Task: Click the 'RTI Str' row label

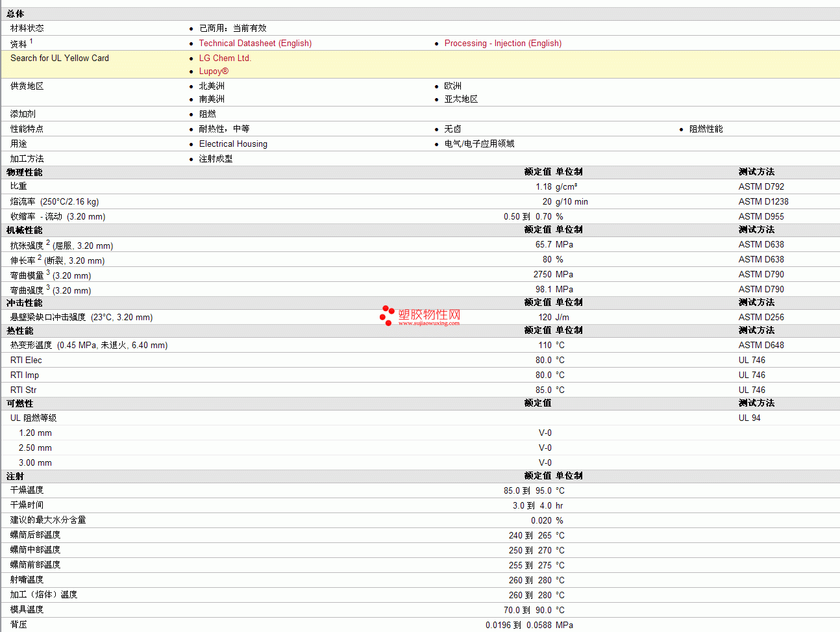Action: pos(23,390)
